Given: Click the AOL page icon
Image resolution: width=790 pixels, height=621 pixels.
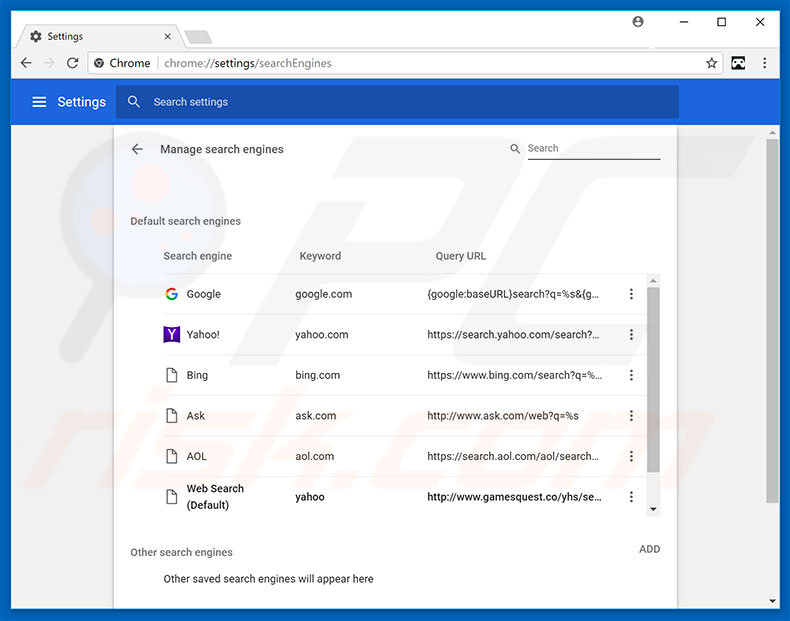Looking at the screenshot, I should point(171,456).
